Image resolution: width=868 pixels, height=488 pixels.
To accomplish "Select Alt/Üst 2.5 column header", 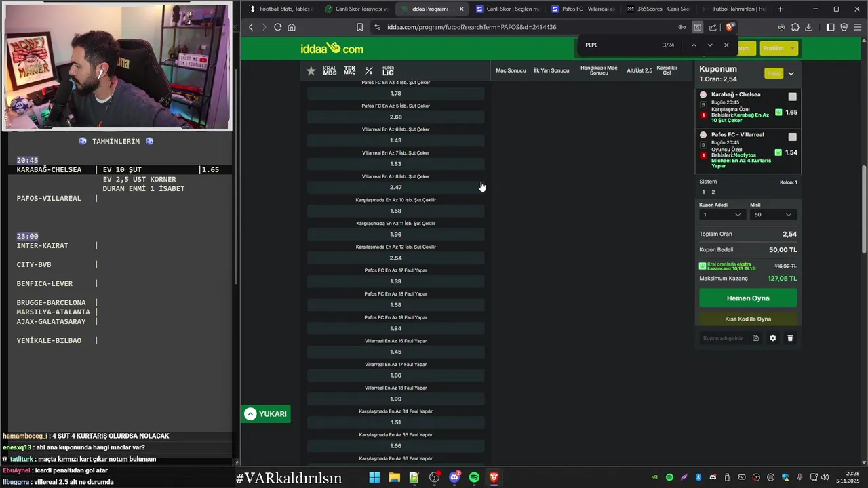I will [639, 70].
